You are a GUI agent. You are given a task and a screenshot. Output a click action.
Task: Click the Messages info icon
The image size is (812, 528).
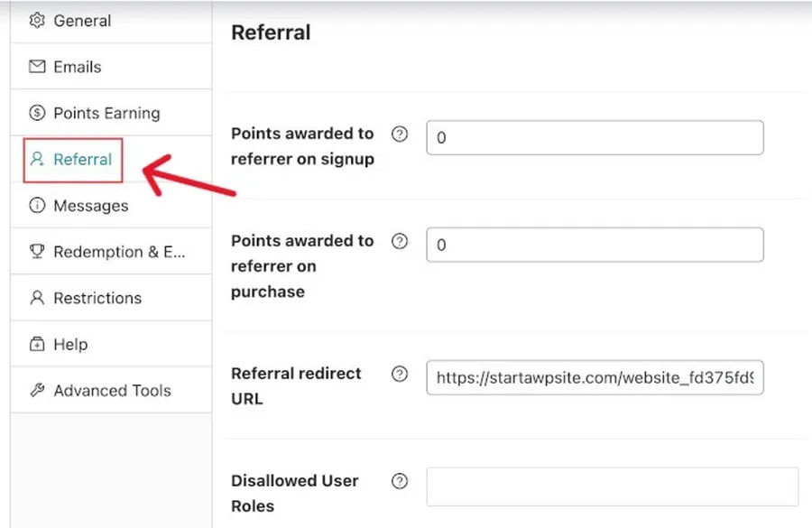(35, 205)
